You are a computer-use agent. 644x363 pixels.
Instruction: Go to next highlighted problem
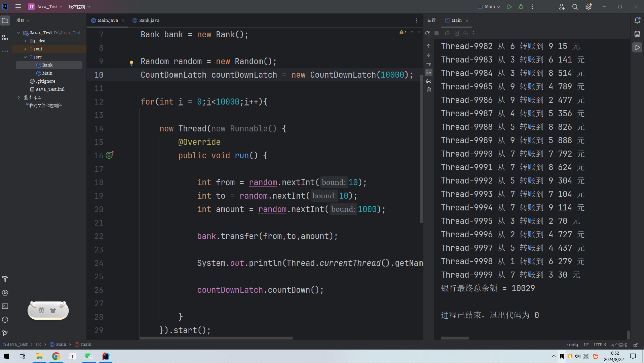419,32
